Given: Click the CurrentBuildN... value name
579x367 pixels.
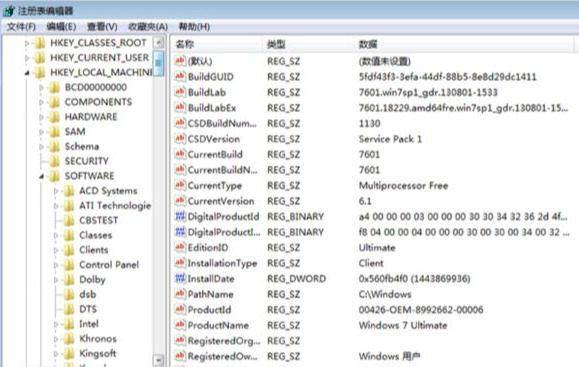Looking at the screenshot, I should coord(223,170).
